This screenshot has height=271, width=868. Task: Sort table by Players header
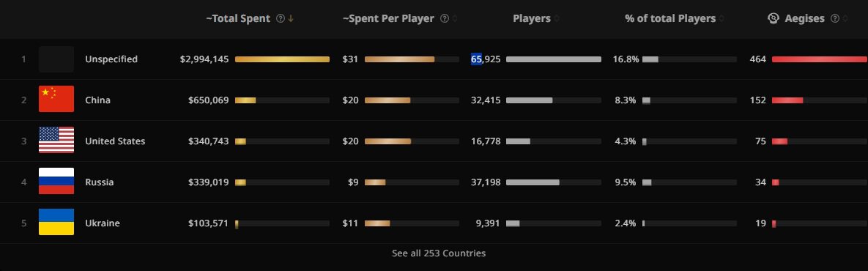532,19
